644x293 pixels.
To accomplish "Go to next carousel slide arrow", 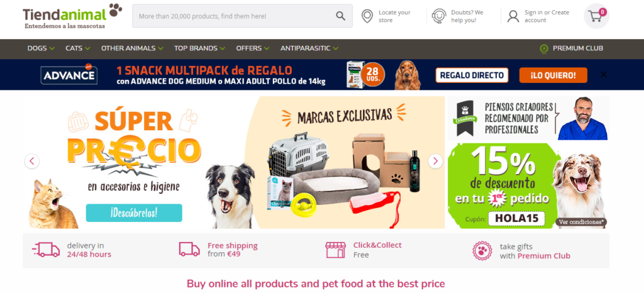I will click(x=435, y=161).
